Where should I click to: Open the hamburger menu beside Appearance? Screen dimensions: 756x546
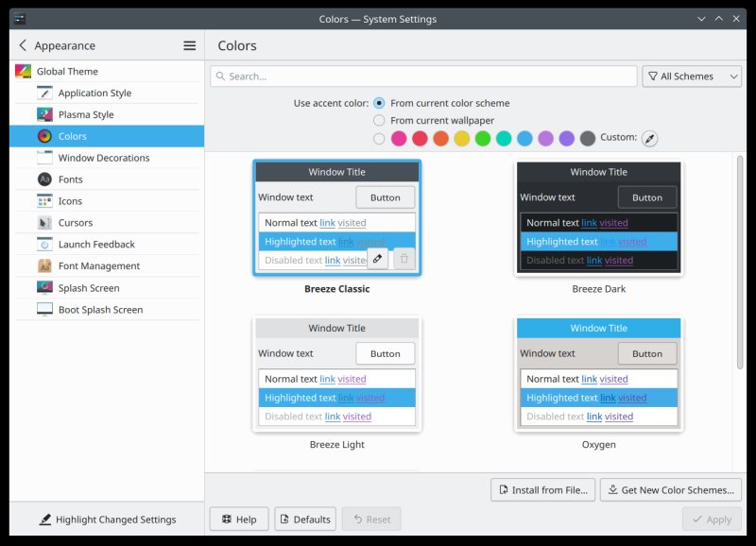pos(189,45)
